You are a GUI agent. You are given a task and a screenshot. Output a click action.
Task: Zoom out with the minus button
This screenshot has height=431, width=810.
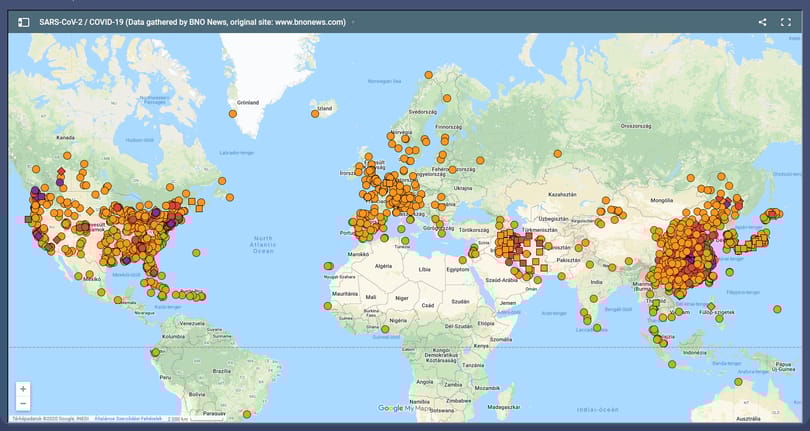point(23,404)
